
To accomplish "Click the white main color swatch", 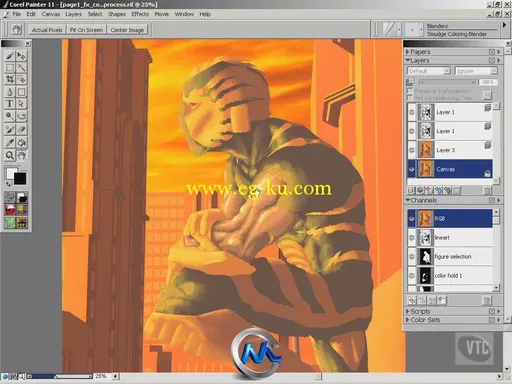I will [10, 173].
